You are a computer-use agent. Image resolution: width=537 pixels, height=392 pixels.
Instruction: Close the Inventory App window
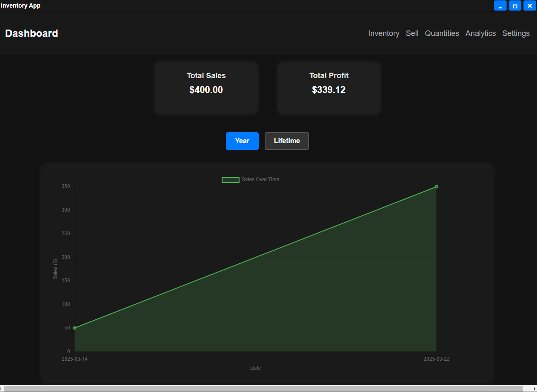click(529, 5)
